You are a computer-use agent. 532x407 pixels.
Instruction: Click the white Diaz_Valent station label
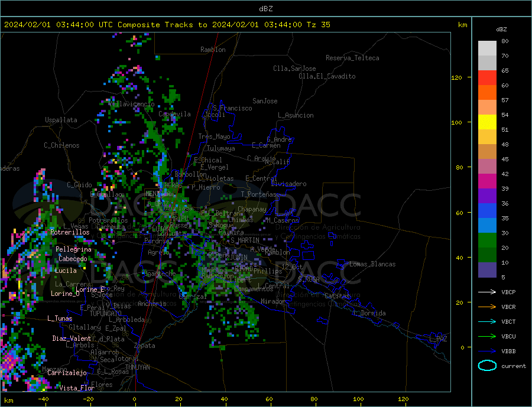coord(72,338)
